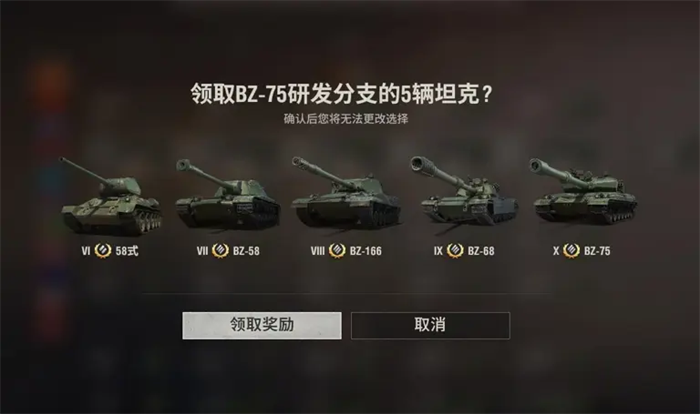Click the BZ-68 tank name label

point(481,251)
